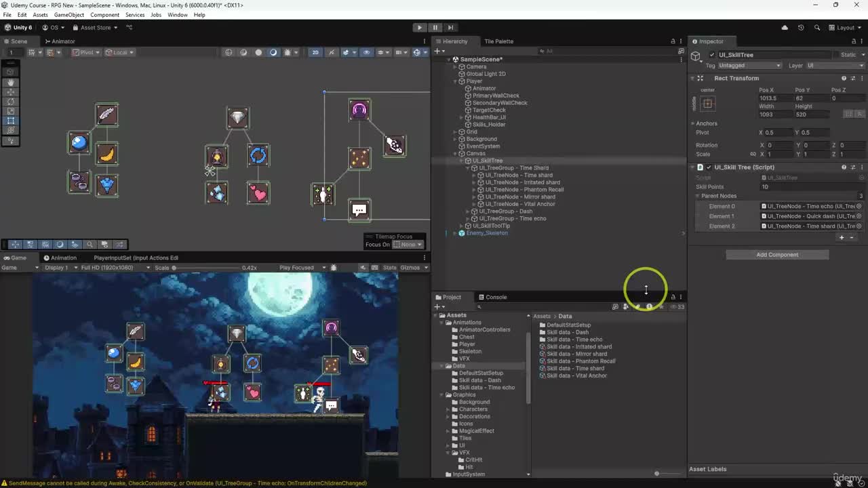Click the Hierarchy create plus button
868x488 pixels.
(x=439, y=52)
